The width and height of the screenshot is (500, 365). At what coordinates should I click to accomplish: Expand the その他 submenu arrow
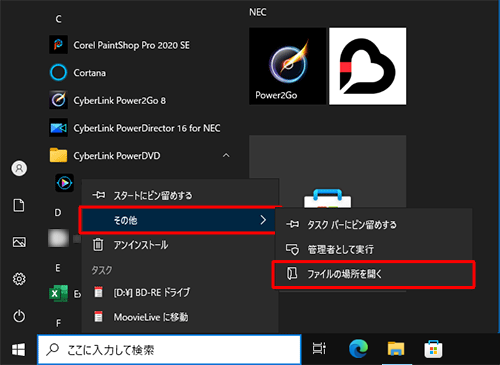pos(263,220)
